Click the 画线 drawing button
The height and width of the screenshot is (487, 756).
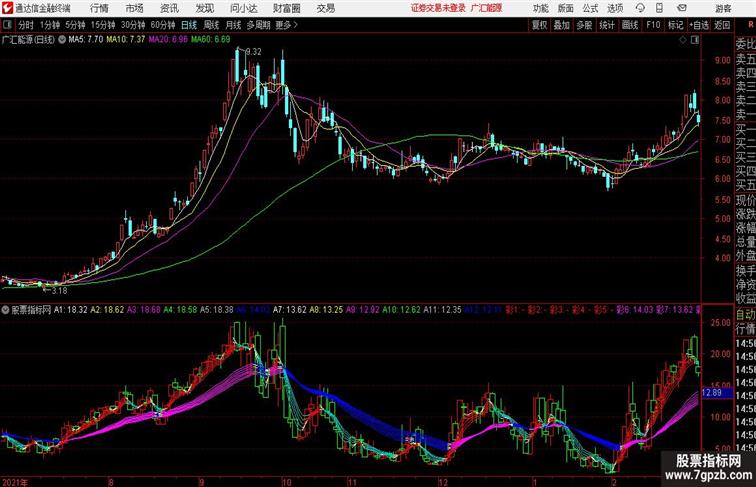click(630, 25)
